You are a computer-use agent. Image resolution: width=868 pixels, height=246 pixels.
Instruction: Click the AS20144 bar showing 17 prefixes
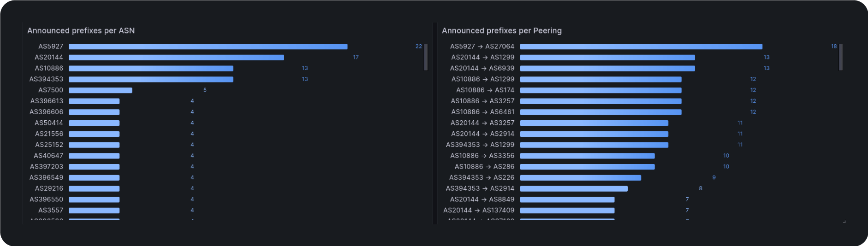(176, 58)
